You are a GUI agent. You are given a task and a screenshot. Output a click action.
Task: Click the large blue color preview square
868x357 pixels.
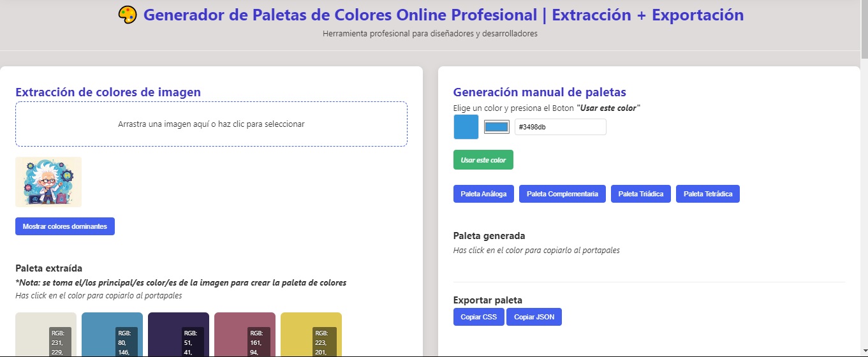click(466, 127)
